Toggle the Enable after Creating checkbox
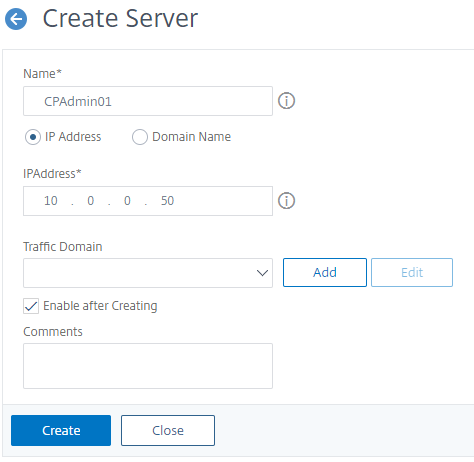Screen dimensions: 474x462 click(31, 306)
